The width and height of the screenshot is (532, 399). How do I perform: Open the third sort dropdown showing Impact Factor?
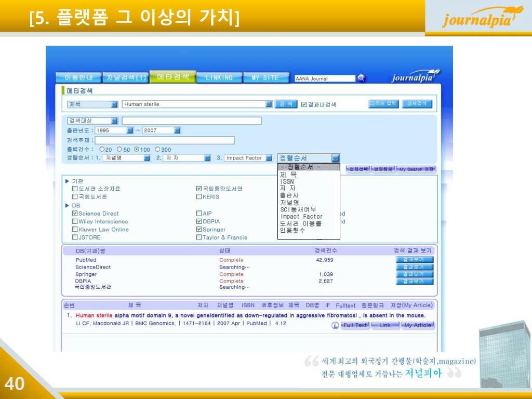tap(269, 158)
